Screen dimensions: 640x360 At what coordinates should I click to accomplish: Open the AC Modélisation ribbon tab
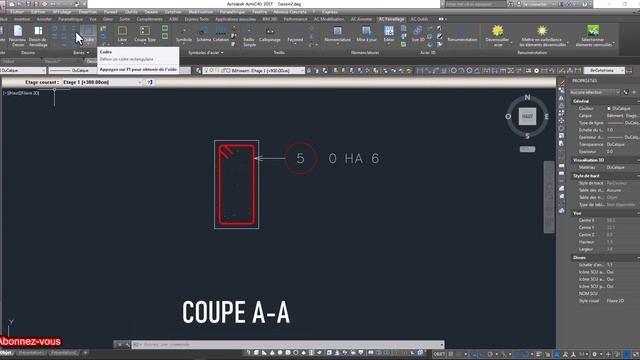coord(329,19)
